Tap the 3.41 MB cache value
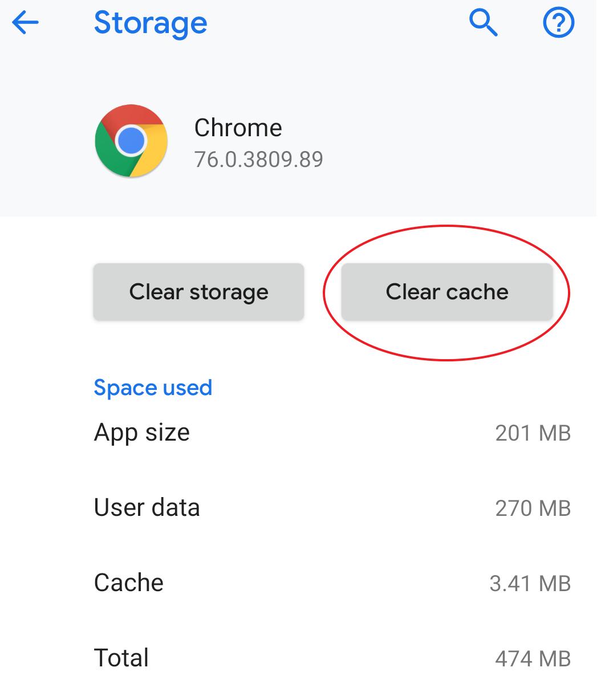 click(x=530, y=584)
